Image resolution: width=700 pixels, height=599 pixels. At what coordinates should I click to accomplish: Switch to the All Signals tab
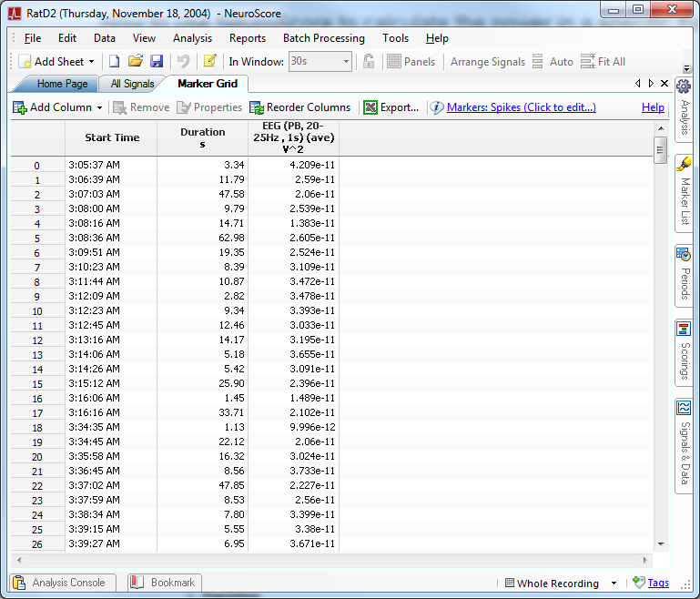(x=132, y=84)
